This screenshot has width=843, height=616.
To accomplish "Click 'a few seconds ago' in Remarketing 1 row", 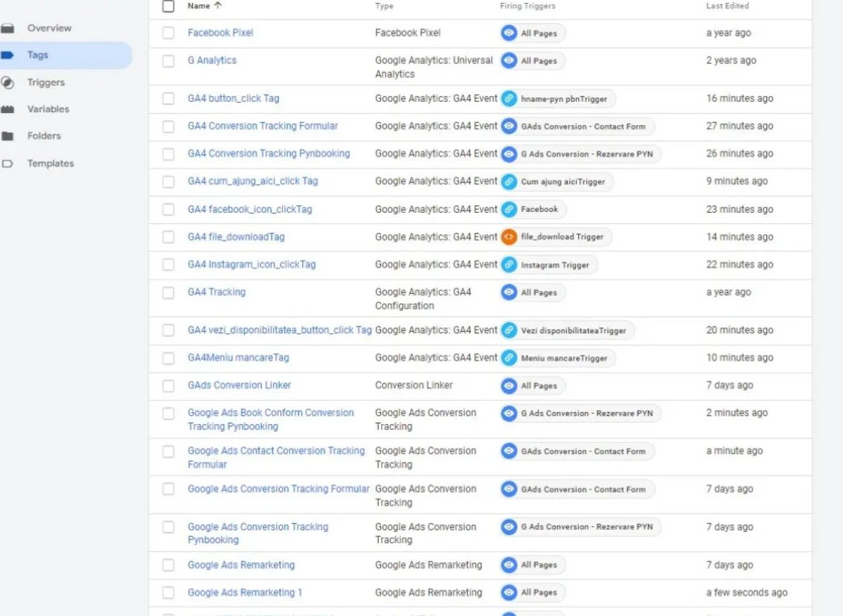I will [x=747, y=592].
